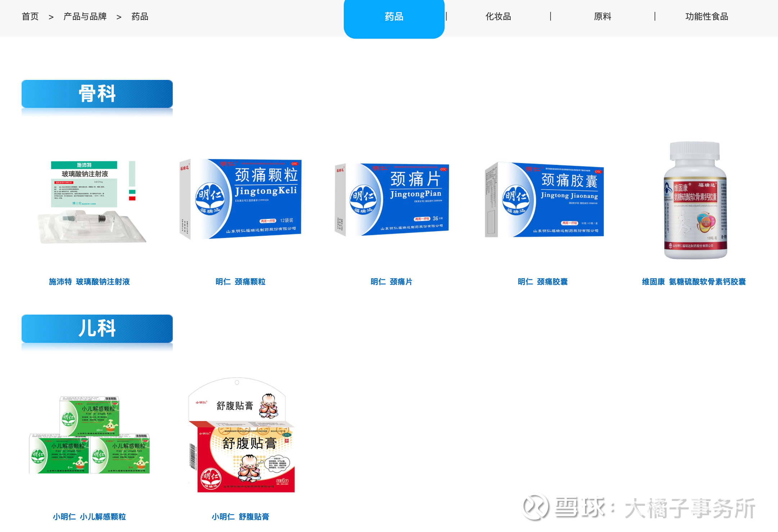
Task: Click the 产品与品牌 breadcrumb link
Action: pyautogui.click(x=85, y=17)
